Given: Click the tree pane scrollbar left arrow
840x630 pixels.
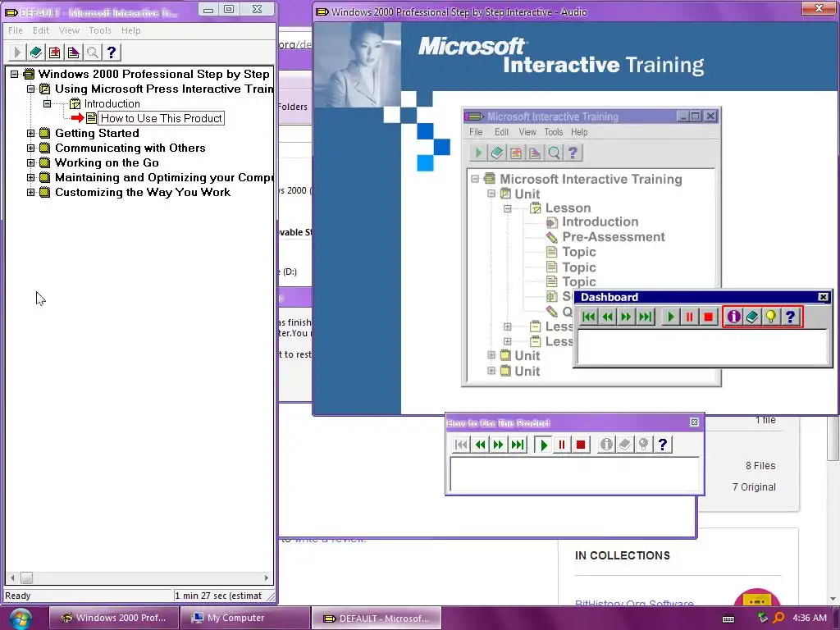Looking at the screenshot, I should tap(13, 578).
